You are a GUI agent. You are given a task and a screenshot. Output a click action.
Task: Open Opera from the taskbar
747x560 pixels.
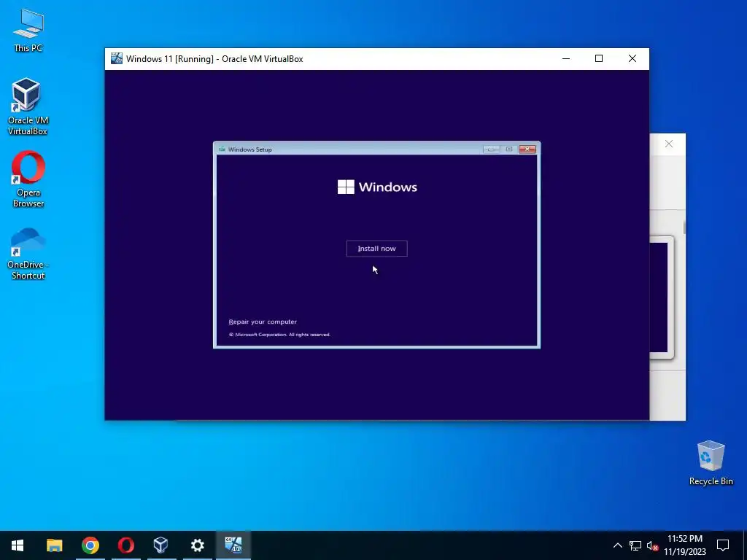(x=125, y=545)
